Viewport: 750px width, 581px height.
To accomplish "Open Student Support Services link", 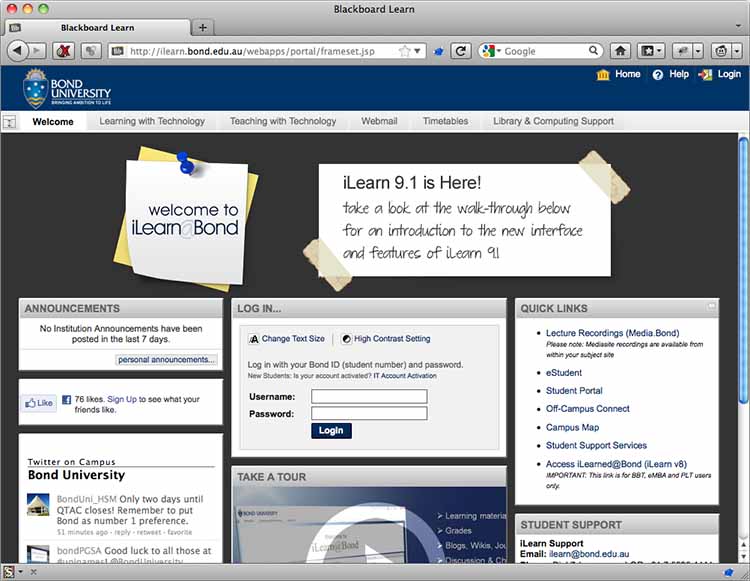I will click(x=596, y=446).
